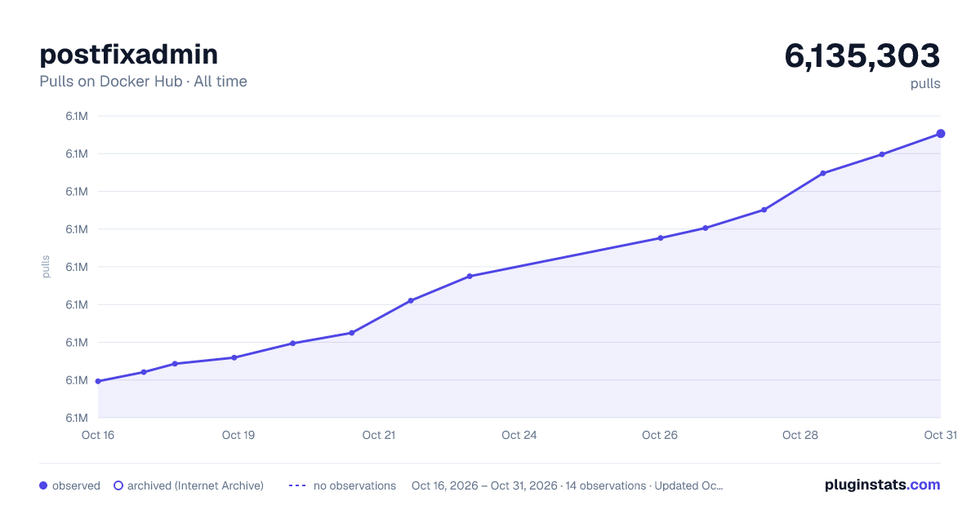Screen dimensions: 980x514
Task: Click the date range and observations footer text
Action: (568, 485)
